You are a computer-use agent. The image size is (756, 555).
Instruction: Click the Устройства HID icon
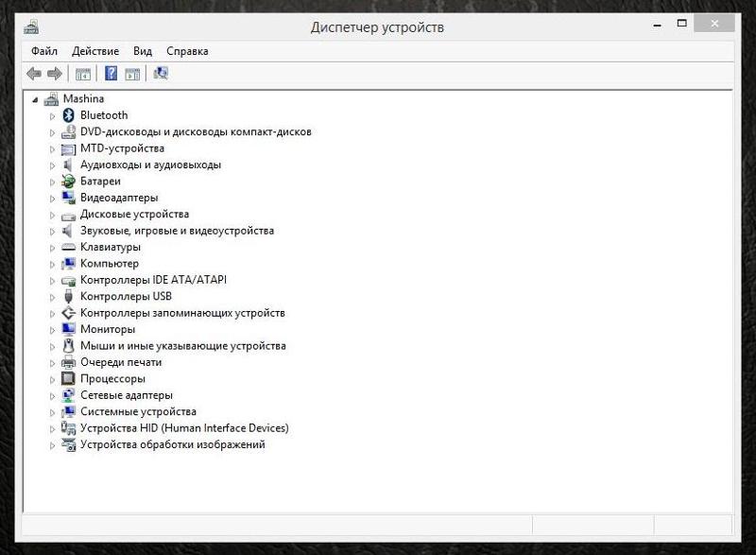click(x=68, y=427)
